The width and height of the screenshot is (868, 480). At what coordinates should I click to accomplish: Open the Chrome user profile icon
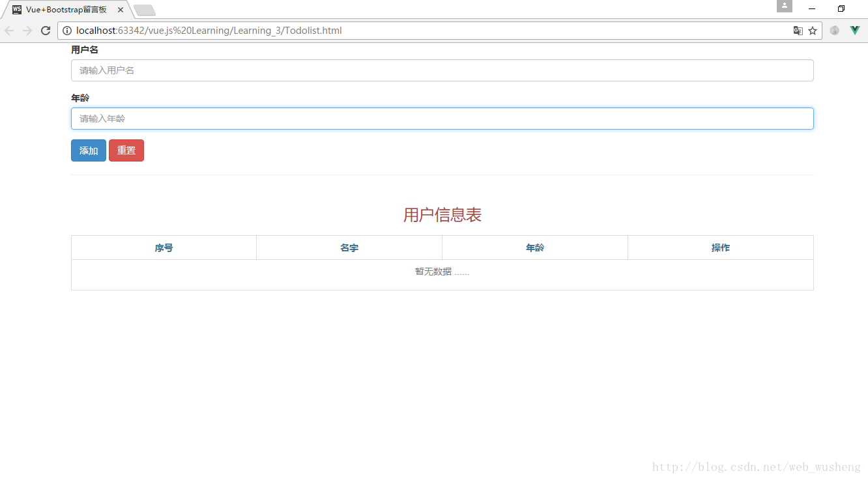(x=785, y=6)
